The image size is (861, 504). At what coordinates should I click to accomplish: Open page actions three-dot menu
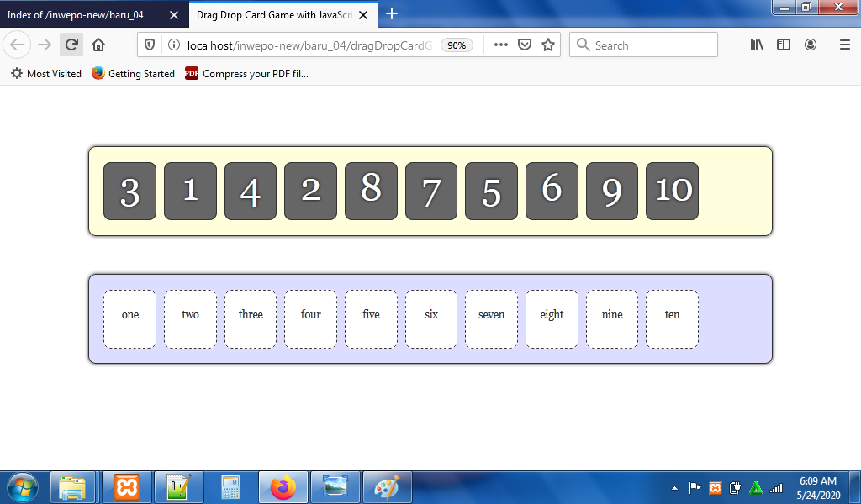tap(501, 45)
